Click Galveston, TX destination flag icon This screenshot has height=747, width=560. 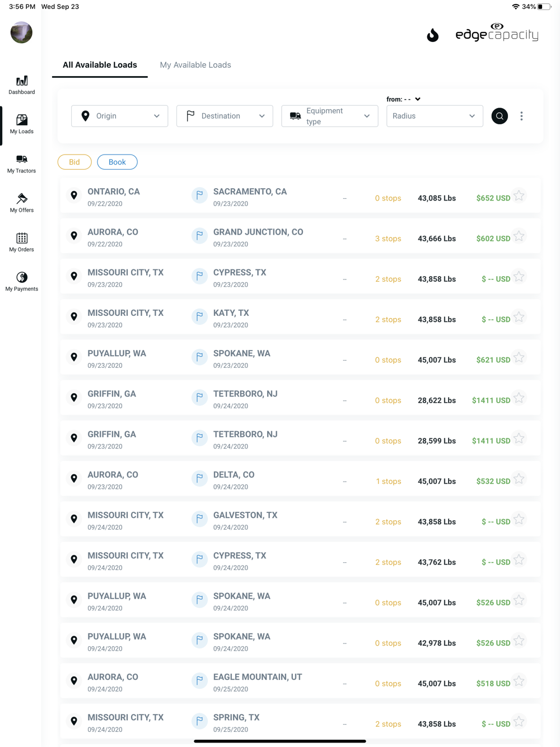click(199, 519)
